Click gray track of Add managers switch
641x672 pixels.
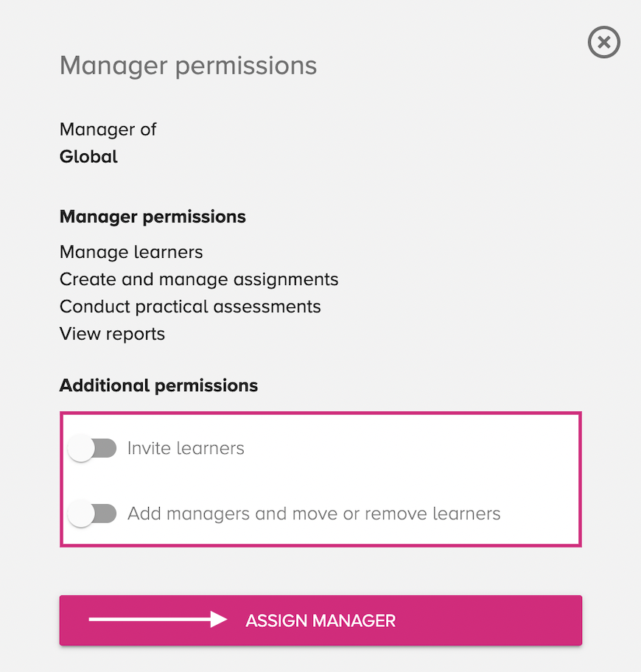coord(105,514)
